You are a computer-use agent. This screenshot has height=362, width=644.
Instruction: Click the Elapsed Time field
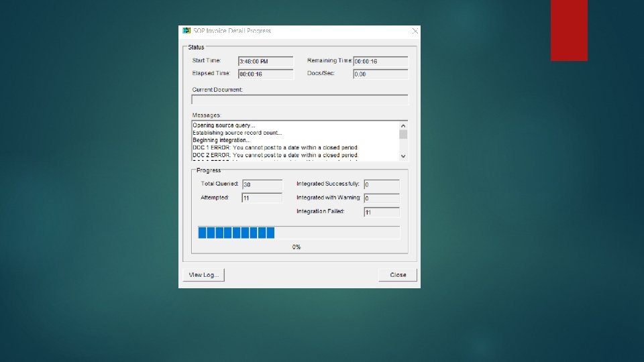click(266, 74)
